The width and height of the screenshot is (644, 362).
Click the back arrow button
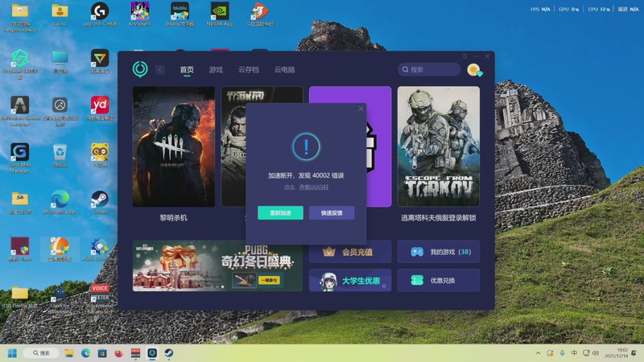(160, 70)
